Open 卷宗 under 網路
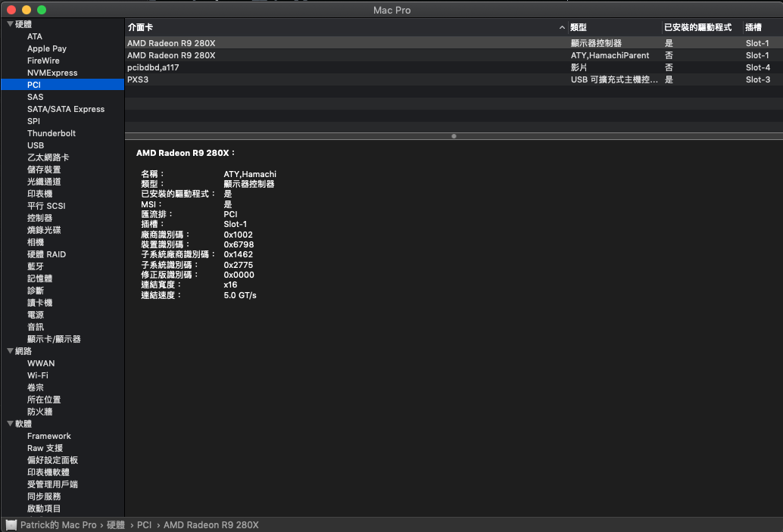 [36, 387]
